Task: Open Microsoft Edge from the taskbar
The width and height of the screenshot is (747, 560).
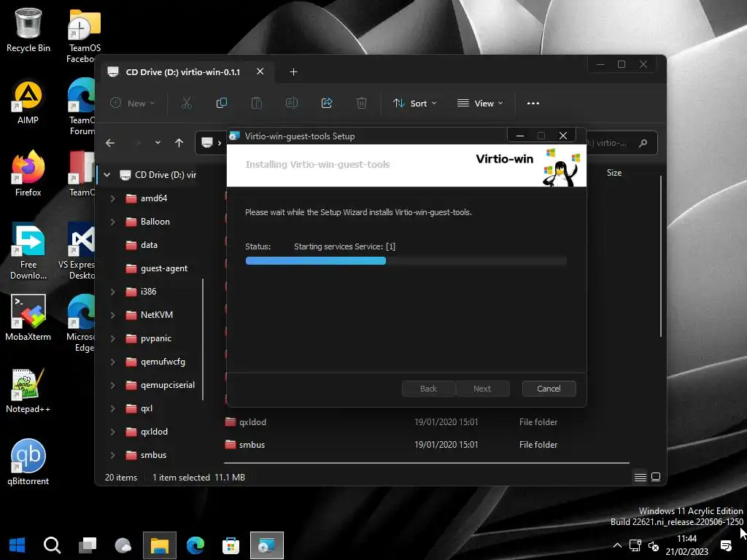Action: pos(196,545)
